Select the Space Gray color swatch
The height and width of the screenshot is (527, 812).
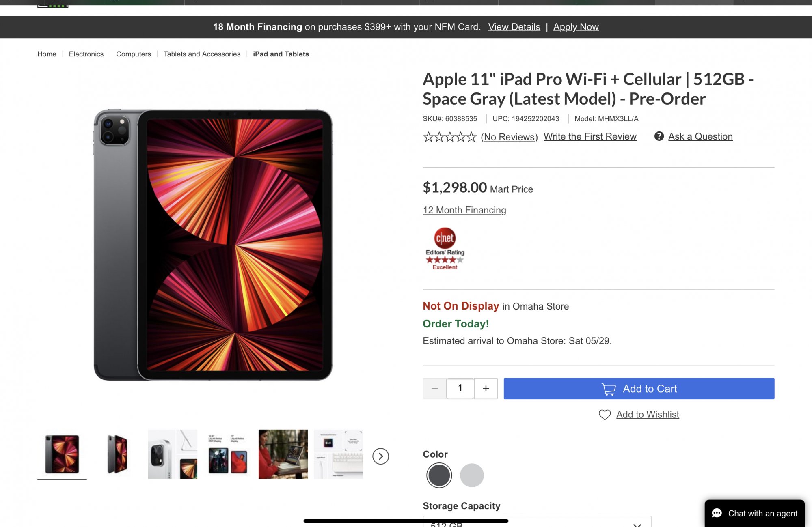tap(439, 475)
